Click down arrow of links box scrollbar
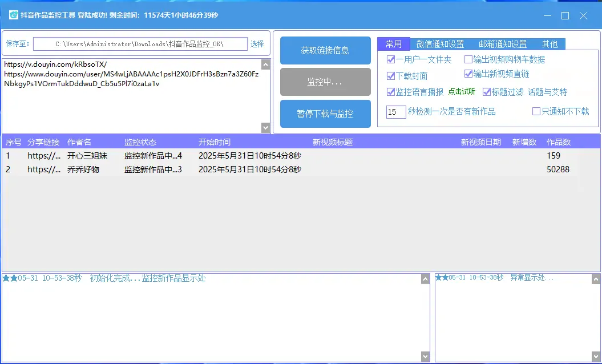This screenshot has height=364, width=602. tap(265, 127)
